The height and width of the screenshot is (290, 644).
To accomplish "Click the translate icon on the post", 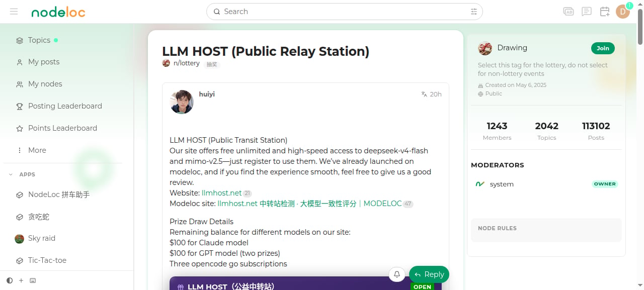I will click(x=424, y=94).
